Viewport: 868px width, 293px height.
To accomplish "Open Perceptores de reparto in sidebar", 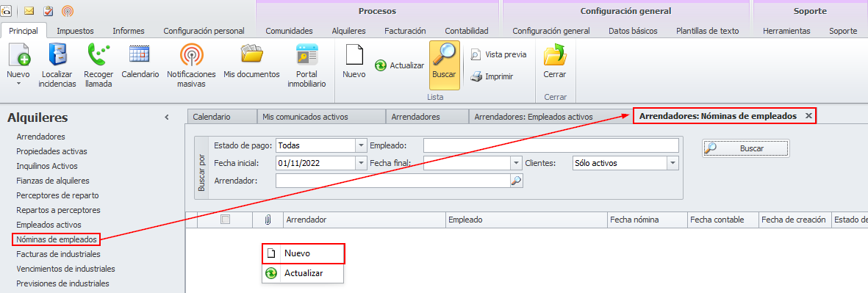I will (57, 196).
